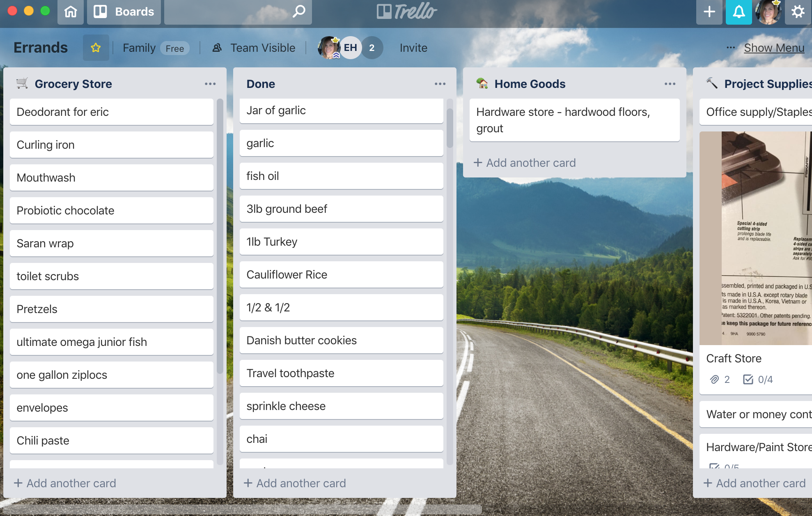
Task: Add another card to Grocery Store
Action: tap(65, 483)
